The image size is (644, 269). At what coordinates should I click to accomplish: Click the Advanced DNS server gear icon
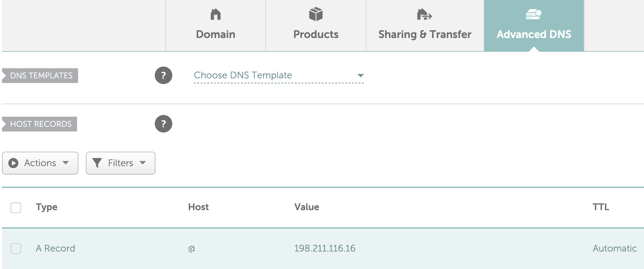pyautogui.click(x=534, y=14)
